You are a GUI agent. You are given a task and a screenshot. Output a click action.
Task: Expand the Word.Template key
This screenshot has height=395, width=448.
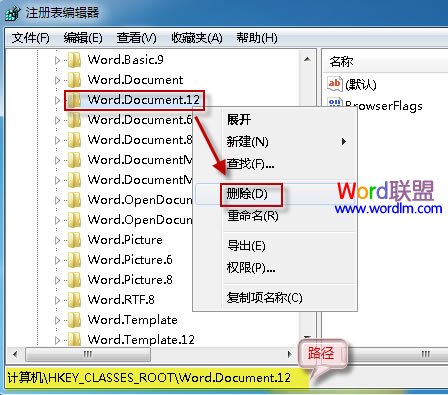pos(57,320)
